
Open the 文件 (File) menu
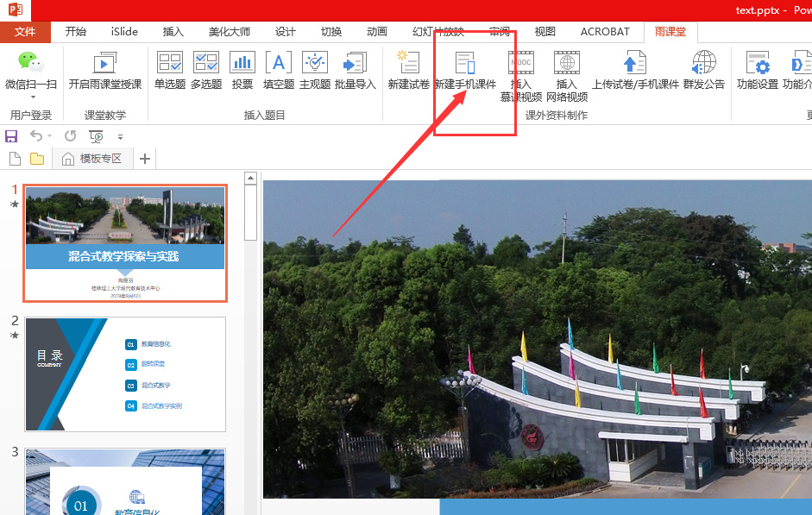point(25,32)
